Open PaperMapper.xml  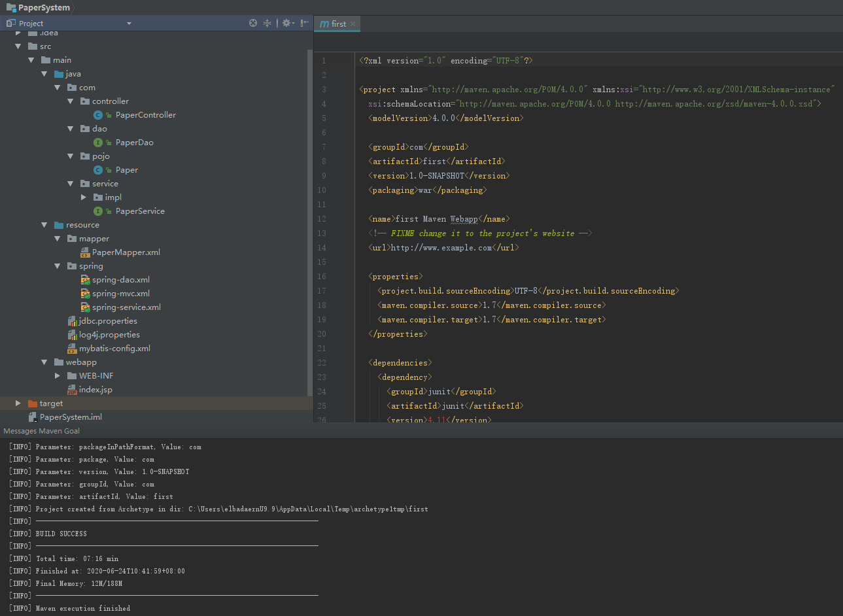coord(126,252)
